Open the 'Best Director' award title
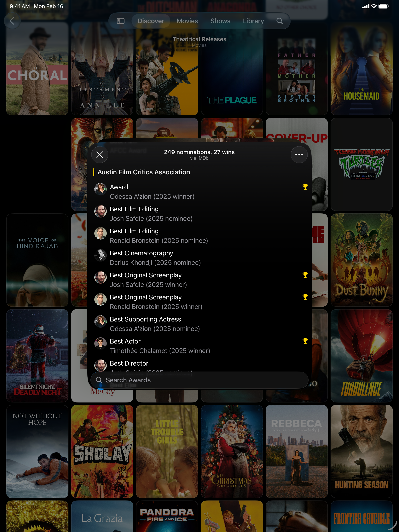Image resolution: width=399 pixels, height=532 pixels. click(x=129, y=363)
